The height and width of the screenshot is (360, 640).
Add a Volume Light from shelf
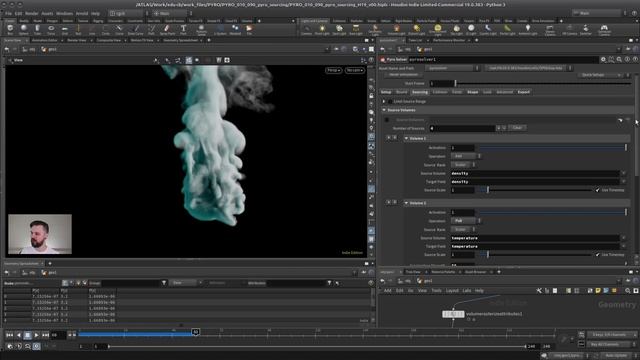point(396,29)
